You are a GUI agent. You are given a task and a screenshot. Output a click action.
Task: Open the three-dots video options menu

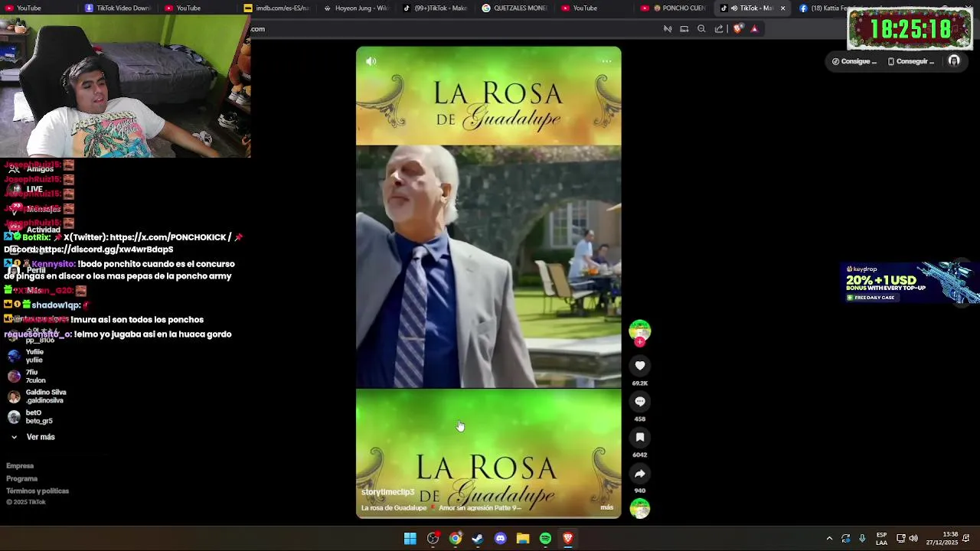606,61
